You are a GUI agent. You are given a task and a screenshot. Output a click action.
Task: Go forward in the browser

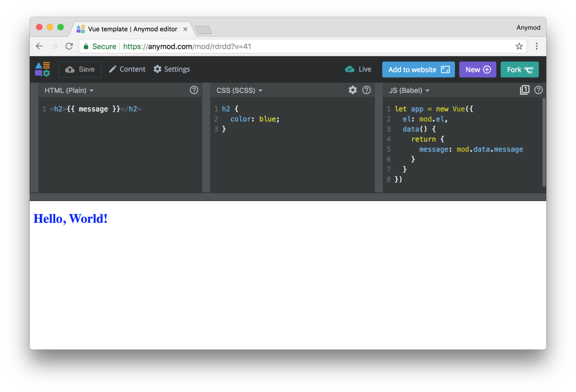[x=54, y=46]
